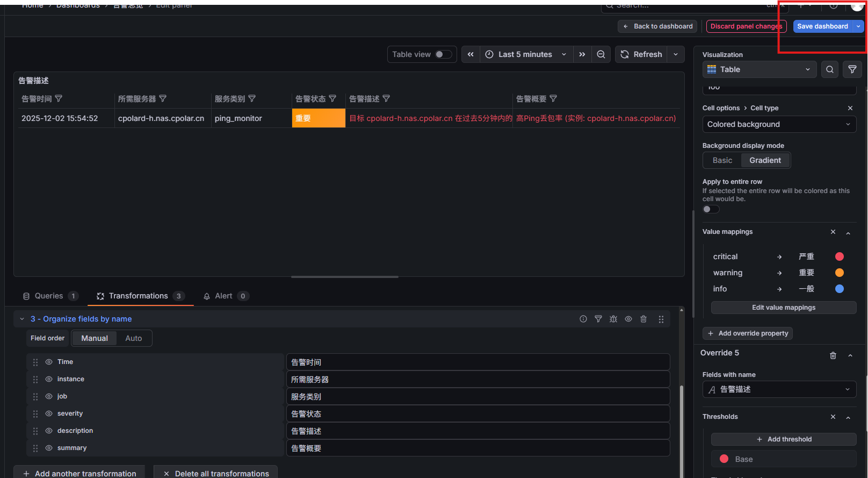Shift time range backward with double-left arrows
Image resolution: width=868 pixels, height=478 pixels.
(x=471, y=54)
